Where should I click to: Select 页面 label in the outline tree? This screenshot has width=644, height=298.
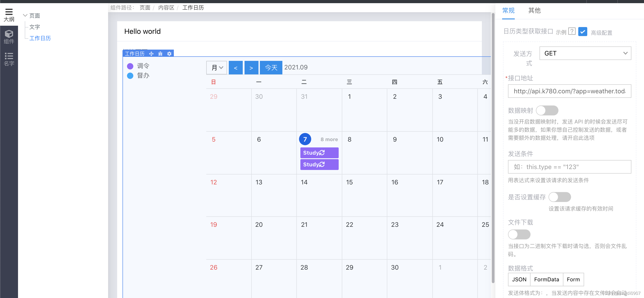point(34,16)
